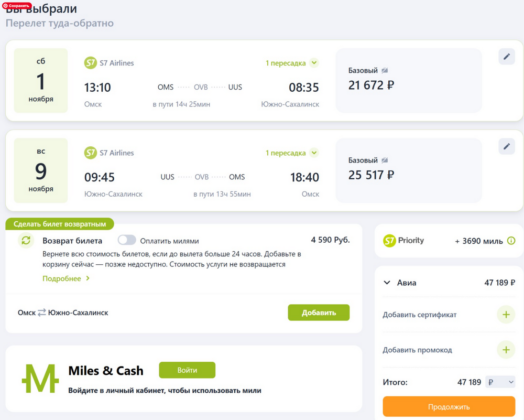Click the info icon next to 3690 миль
Viewport: 524px width, 420px height.
pyautogui.click(x=511, y=241)
